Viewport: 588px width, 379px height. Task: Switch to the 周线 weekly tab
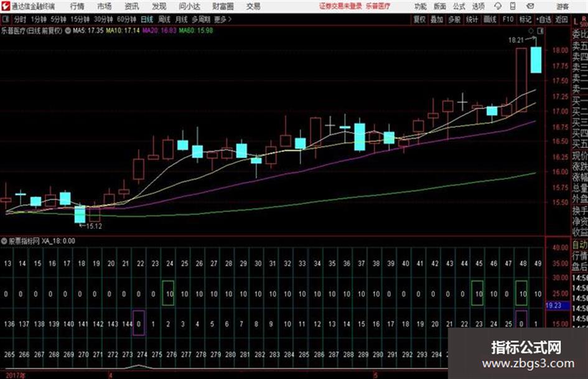164,19
